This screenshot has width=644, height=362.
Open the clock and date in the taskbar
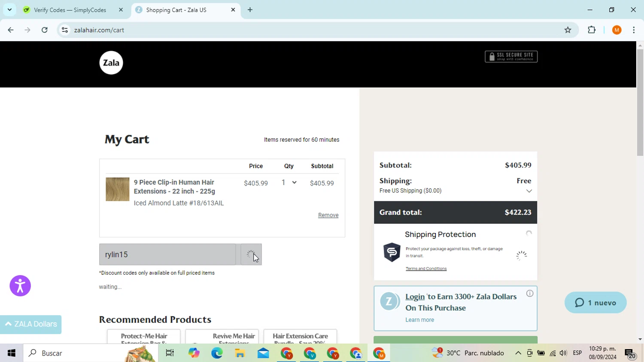tap(602, 353)
